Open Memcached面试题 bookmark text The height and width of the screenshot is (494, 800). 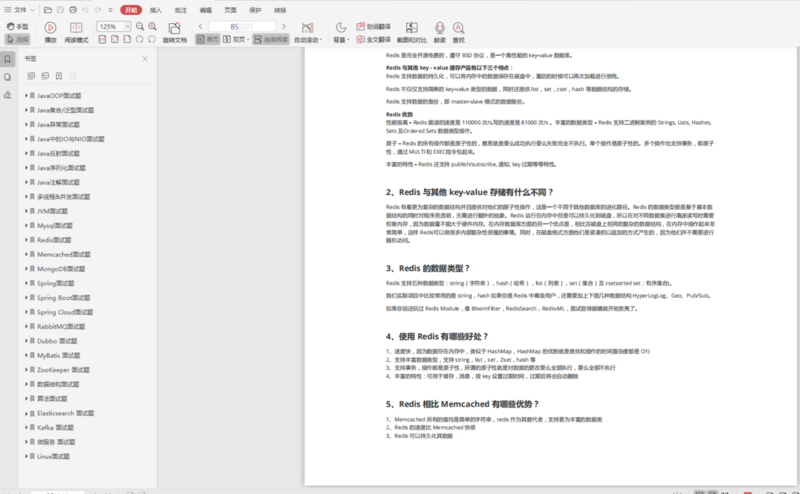(x=64, y=254)
